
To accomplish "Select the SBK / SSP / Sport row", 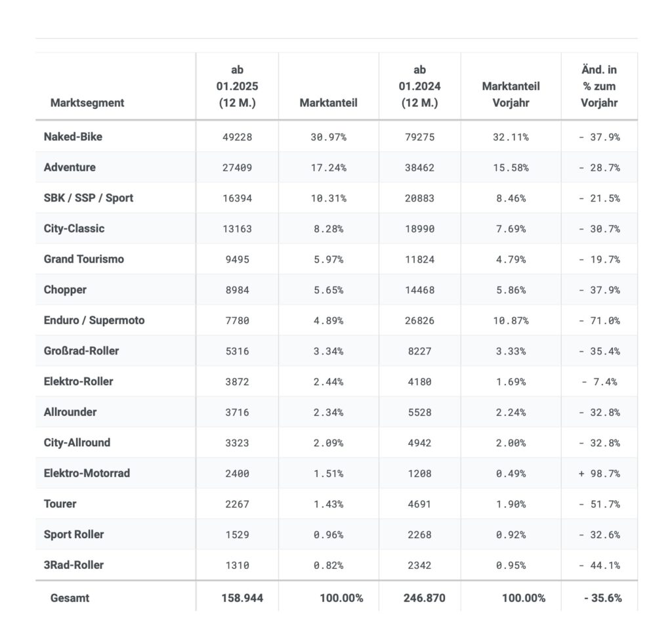I will (89, 198).
